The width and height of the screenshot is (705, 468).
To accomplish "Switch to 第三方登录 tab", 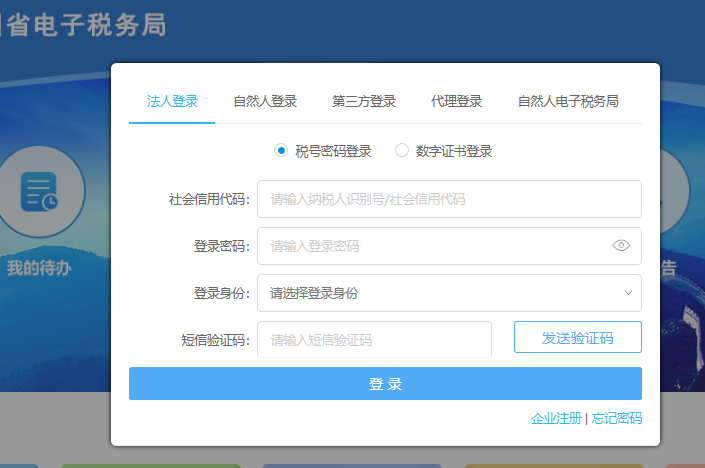I will tap(364, 102).
